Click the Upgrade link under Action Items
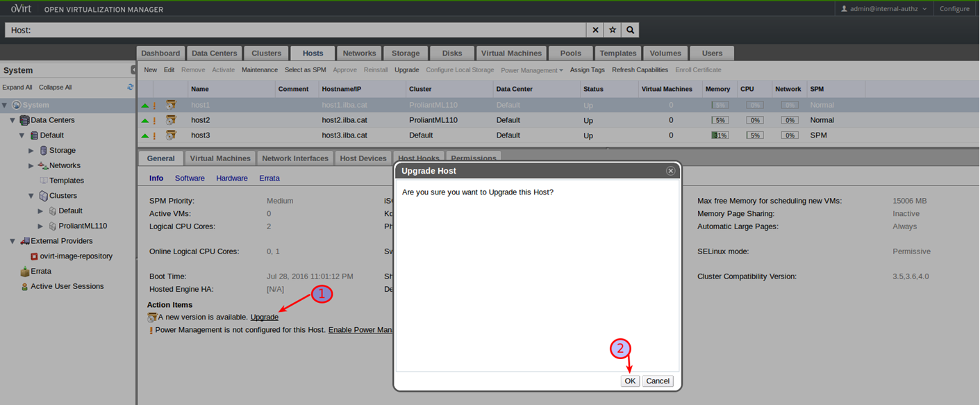 click(265, 317)
